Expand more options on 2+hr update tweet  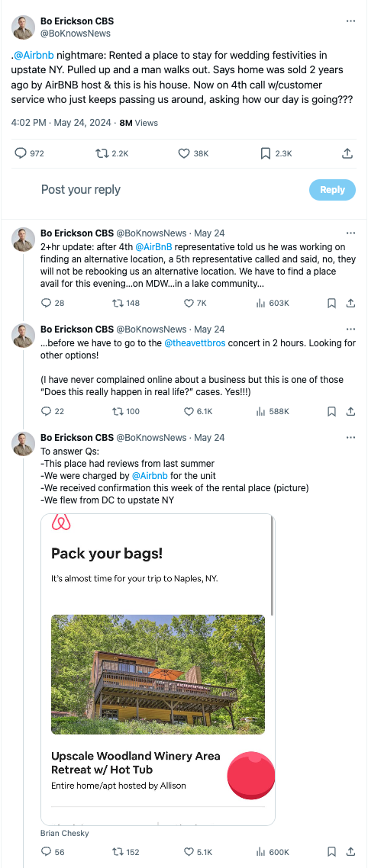pyautogui.click(x=350, y=233)
